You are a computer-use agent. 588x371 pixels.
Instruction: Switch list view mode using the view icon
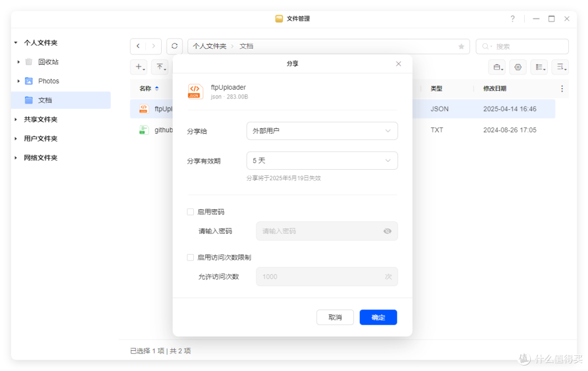(x=539, y=67)
